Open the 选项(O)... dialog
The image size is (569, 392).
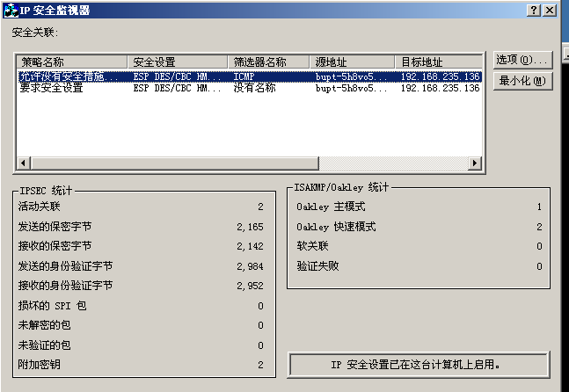pos(522,60)
